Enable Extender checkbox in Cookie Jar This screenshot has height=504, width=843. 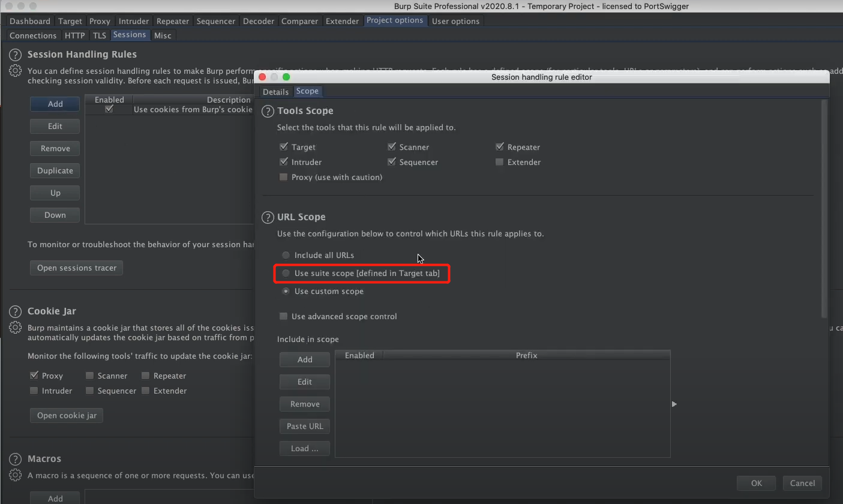[x=145, y=391]
